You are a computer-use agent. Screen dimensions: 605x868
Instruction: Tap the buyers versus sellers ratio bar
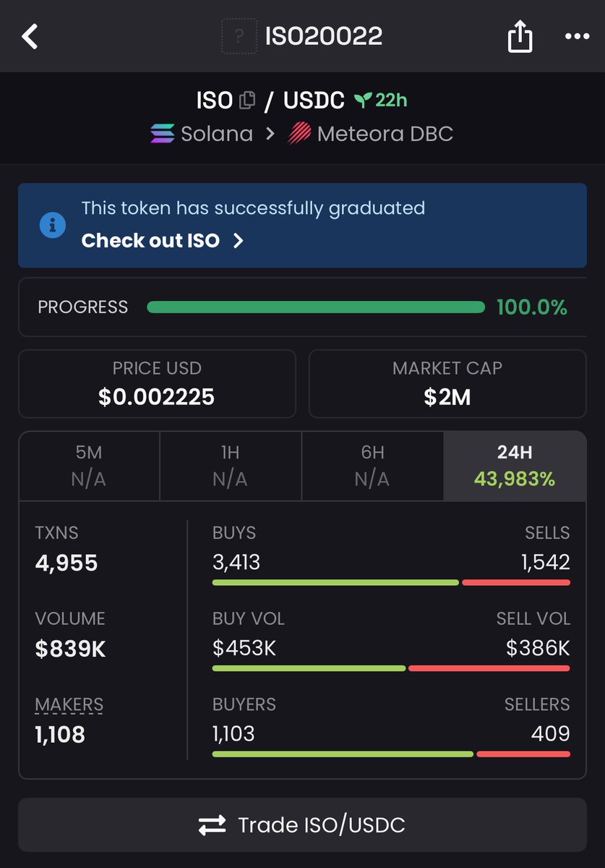pyautogui.click(x=391, y=754)
